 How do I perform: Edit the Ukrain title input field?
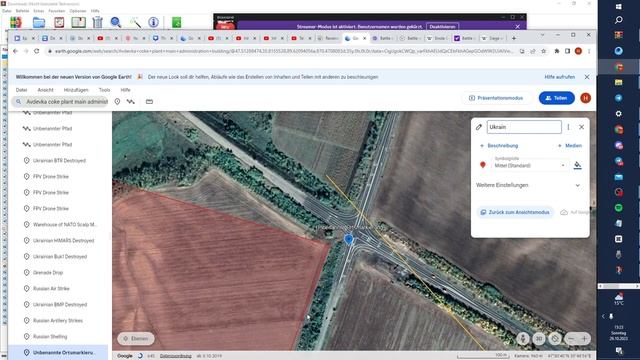pos(524,127)
